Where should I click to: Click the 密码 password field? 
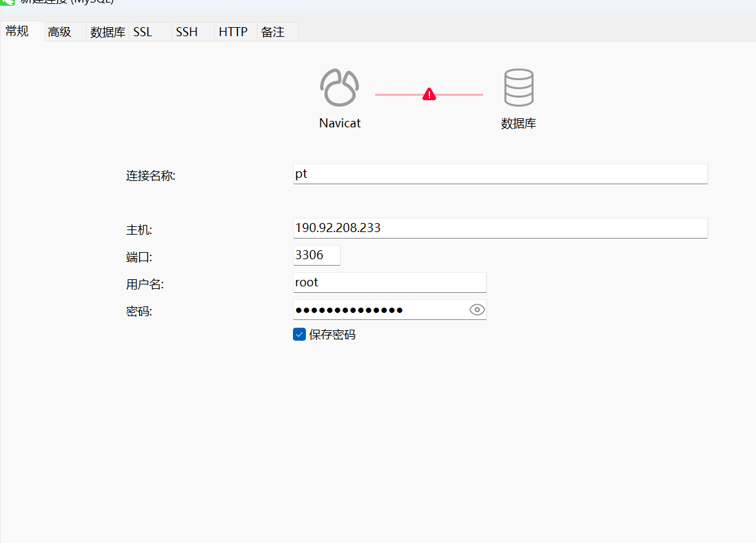[x=380, y=310]
